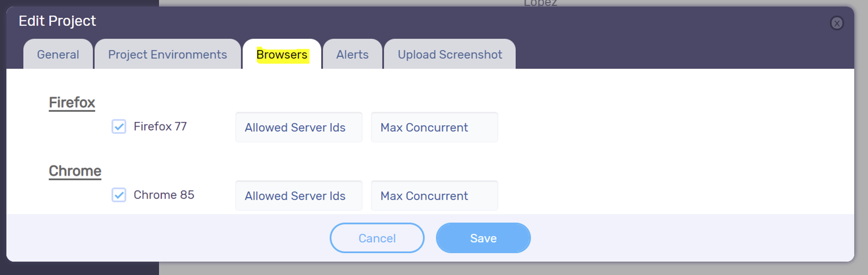Click the Cancel button
Image resolution: width=868 pixels, height=275 pixels.
(377, 238)
